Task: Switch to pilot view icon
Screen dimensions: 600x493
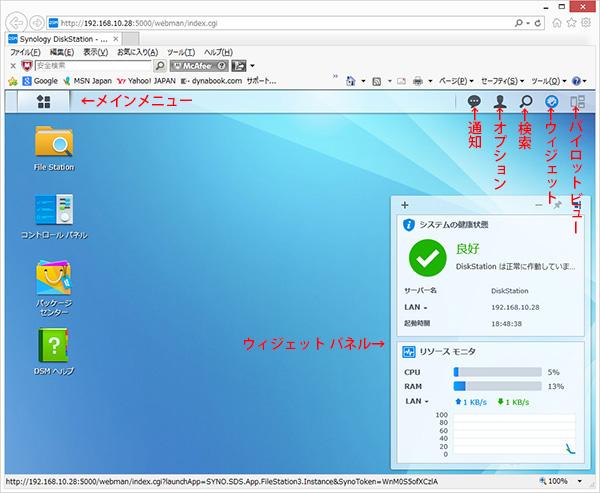Action: [x=577, y=101]
